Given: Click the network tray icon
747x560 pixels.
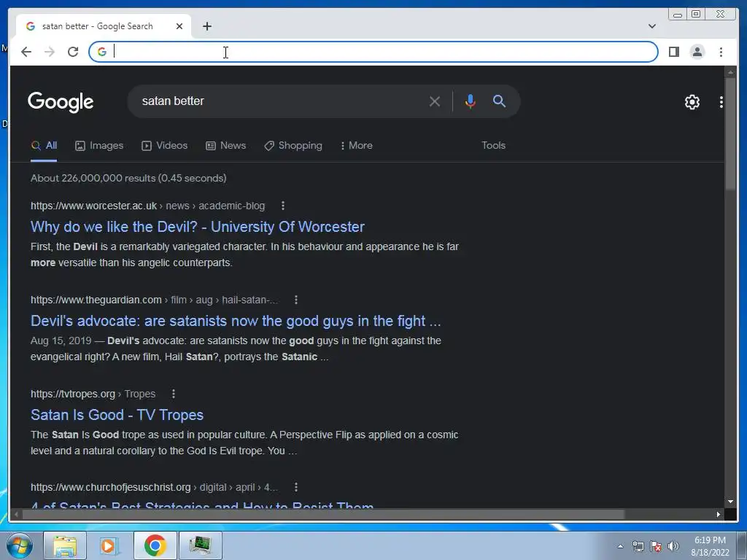Looking at the screenshot, I should click(638, 546).
